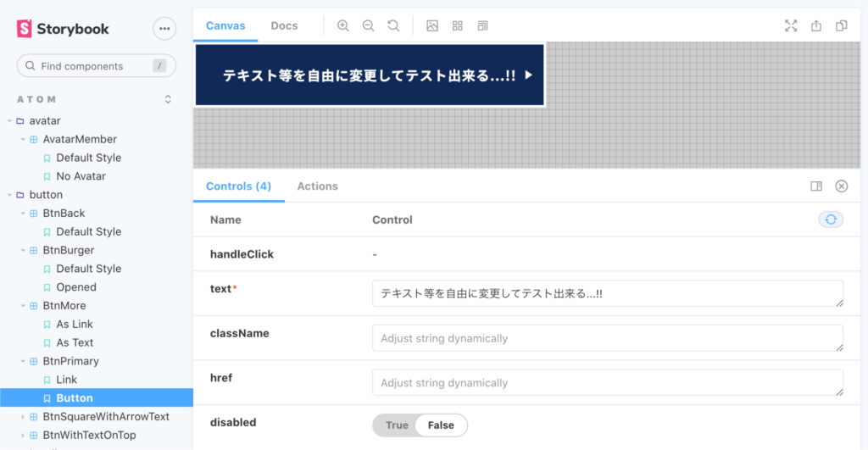Collapse the button folder arrow
This screenshot has width=868, height=450.
point(9,195)
